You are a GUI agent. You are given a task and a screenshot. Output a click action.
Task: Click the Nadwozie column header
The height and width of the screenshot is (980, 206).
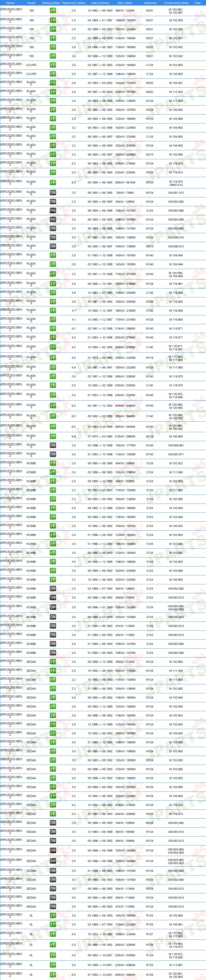point(150,3)
